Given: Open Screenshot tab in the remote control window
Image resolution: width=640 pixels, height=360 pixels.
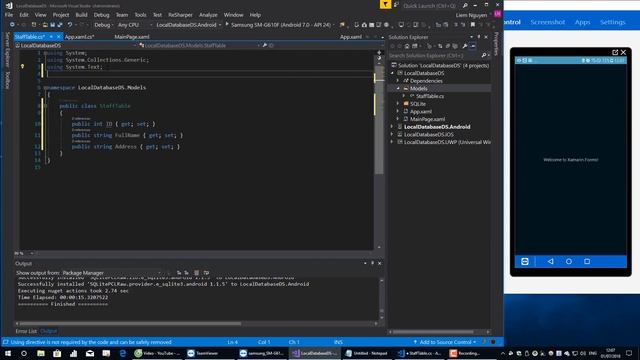Looking at the screenshot, I should tap(548, 22).
